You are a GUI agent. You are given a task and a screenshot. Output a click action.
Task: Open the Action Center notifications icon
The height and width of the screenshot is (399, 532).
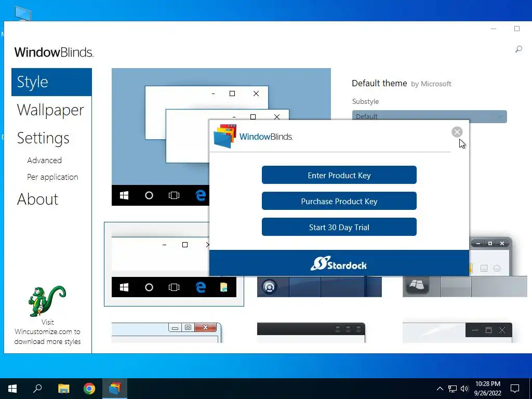coord(515,389)
